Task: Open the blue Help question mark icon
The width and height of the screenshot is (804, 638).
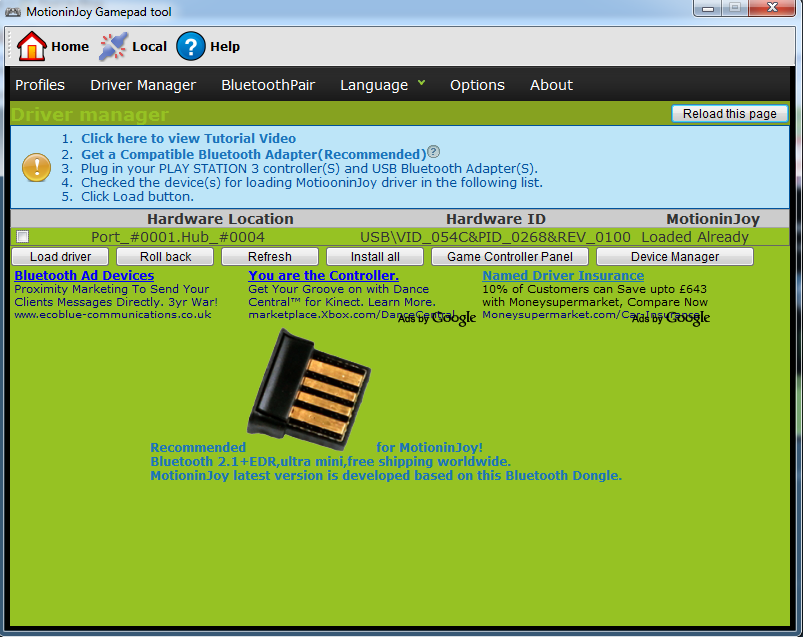Action: [191, 46]
